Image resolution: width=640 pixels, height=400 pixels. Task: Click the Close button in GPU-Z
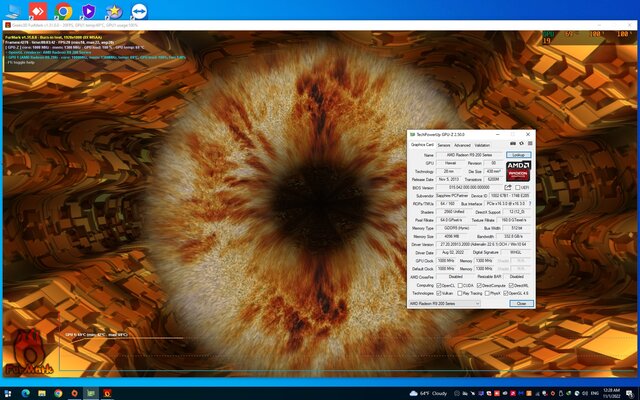point(520,303)
